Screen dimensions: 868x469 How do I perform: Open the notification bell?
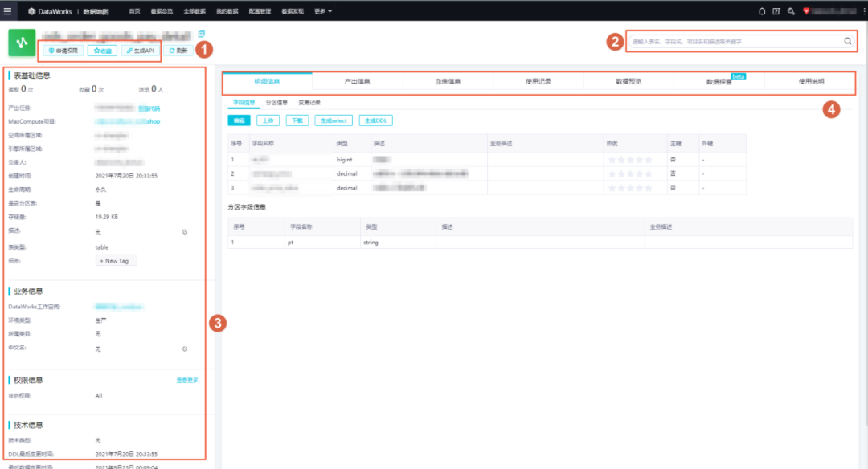[762, 11]
